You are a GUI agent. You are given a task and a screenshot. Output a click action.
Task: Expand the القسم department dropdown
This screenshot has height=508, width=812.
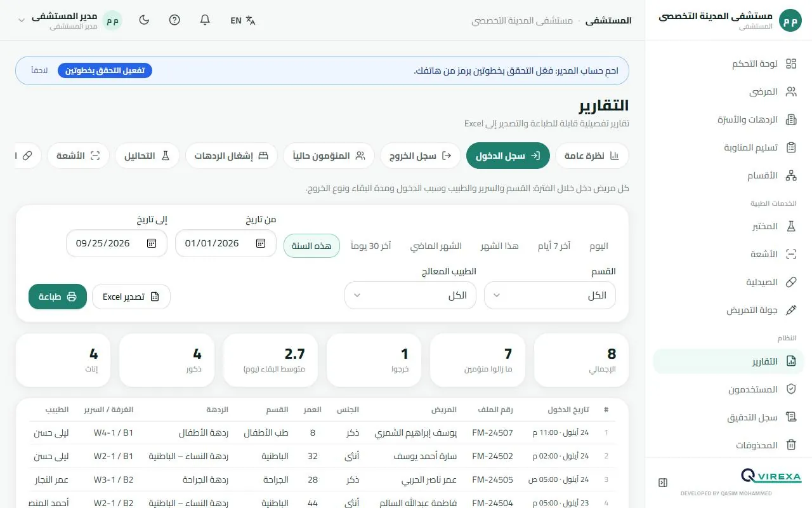550,295
